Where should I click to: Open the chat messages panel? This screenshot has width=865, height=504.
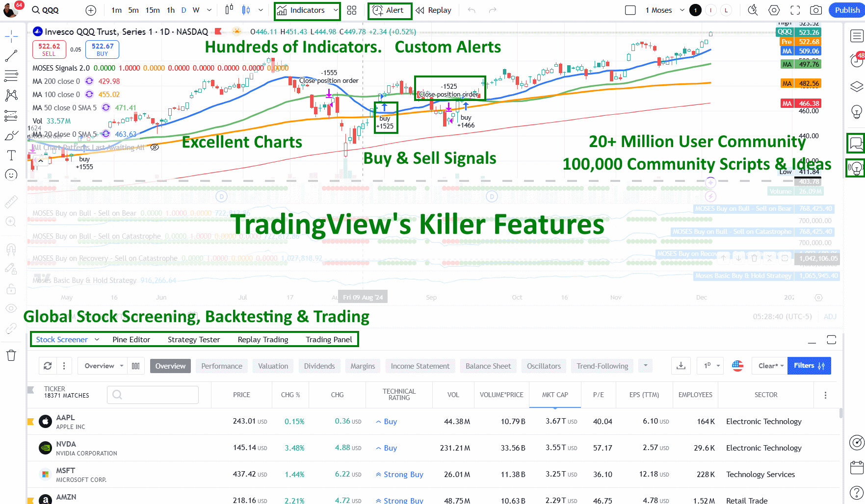pos(856,143)
